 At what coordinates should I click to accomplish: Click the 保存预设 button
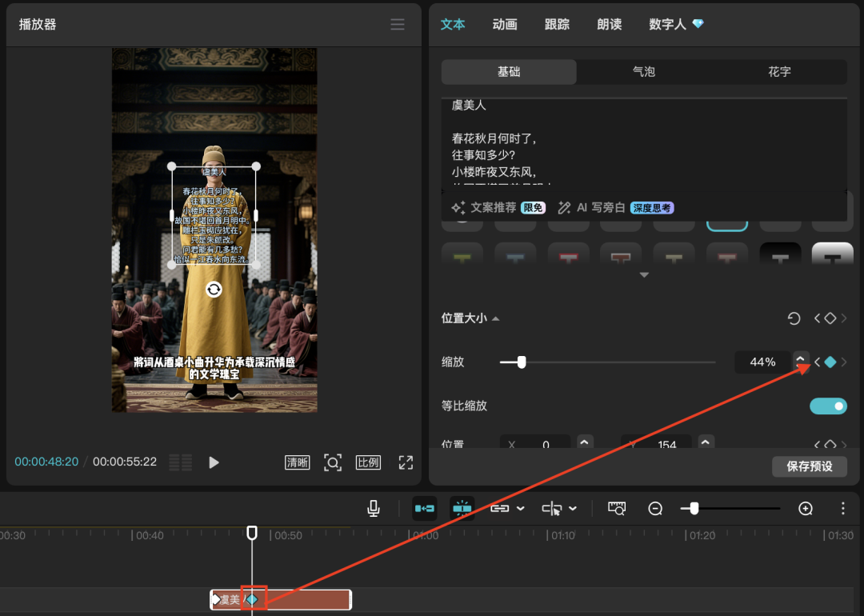click(810, 466)
